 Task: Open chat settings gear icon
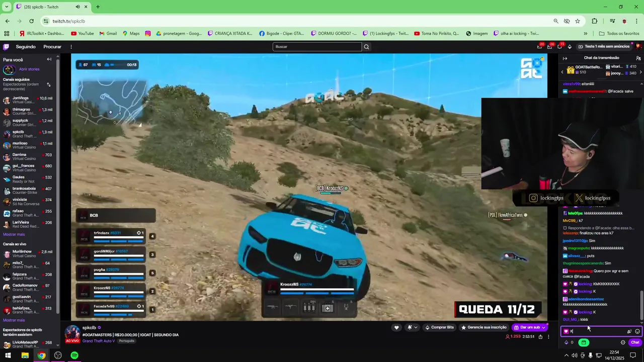pos(623,342)
